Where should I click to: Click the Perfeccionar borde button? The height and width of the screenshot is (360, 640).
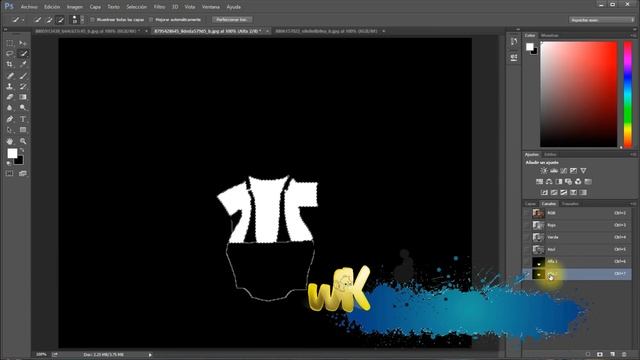(x=232, y=20)
